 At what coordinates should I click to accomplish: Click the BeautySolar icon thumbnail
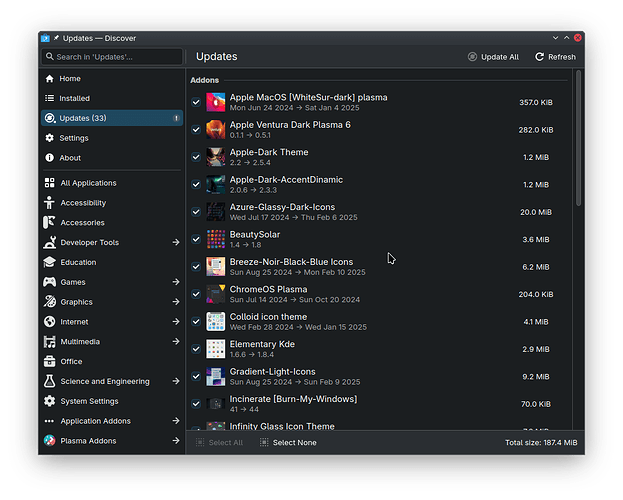[x=216, y=239]
